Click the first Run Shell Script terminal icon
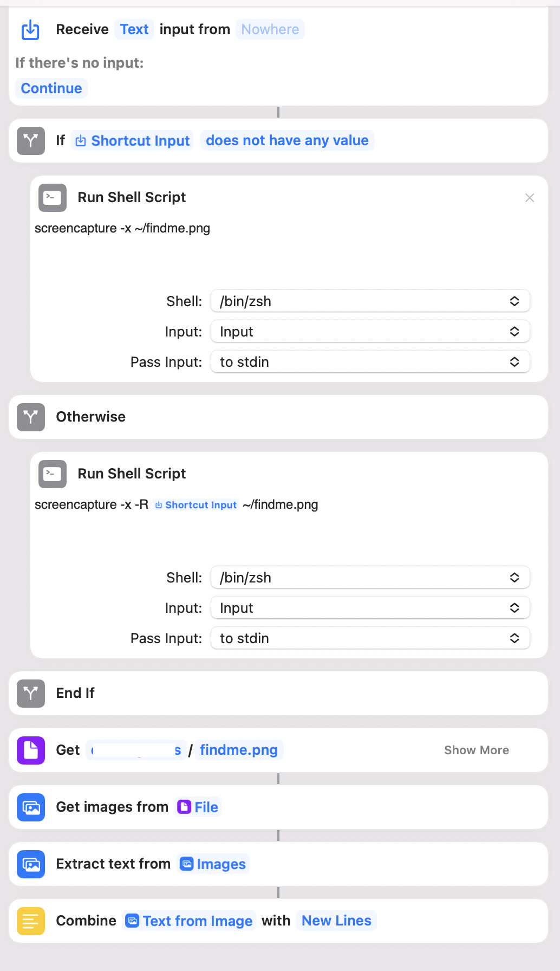 pyautogui.click(x=53, y=197)
